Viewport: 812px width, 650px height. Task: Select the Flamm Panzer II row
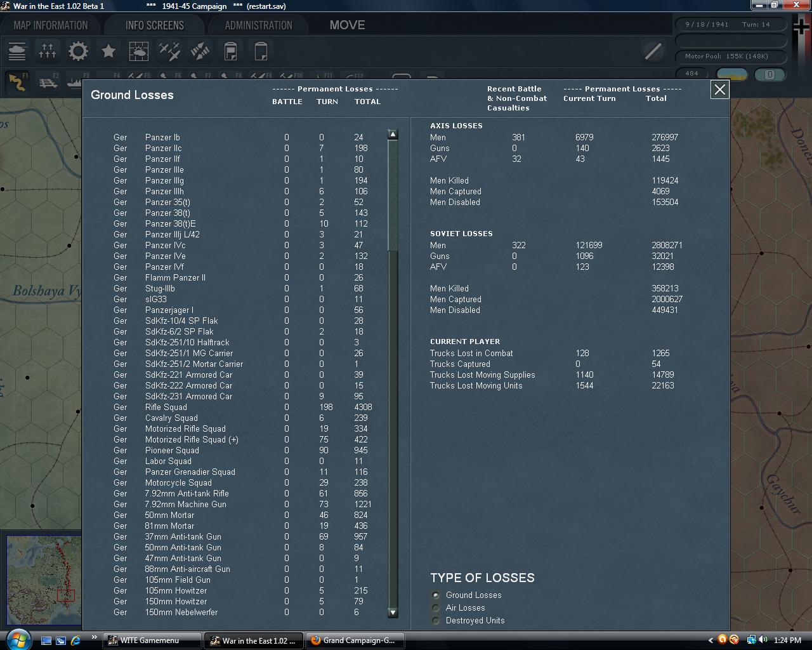241,277
